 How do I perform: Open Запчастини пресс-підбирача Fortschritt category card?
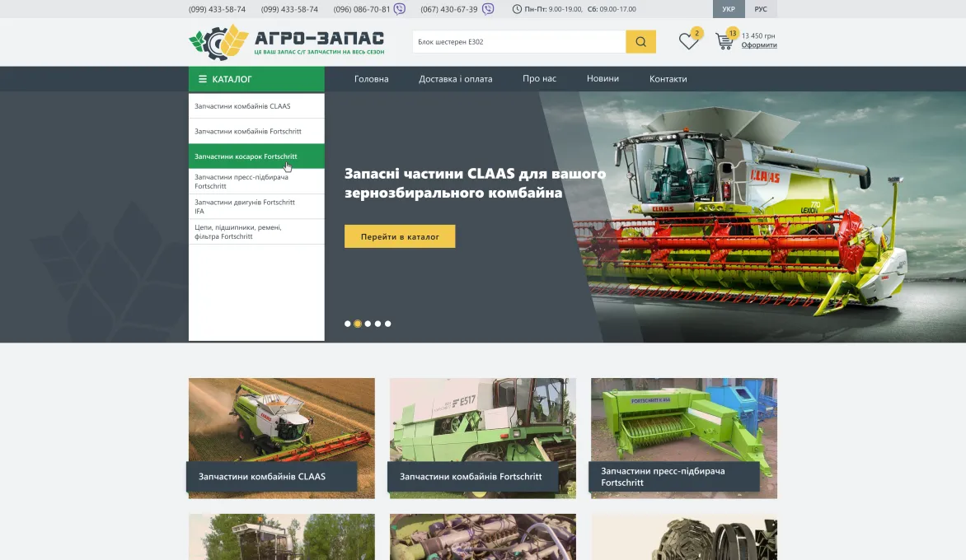click(684, 438)
